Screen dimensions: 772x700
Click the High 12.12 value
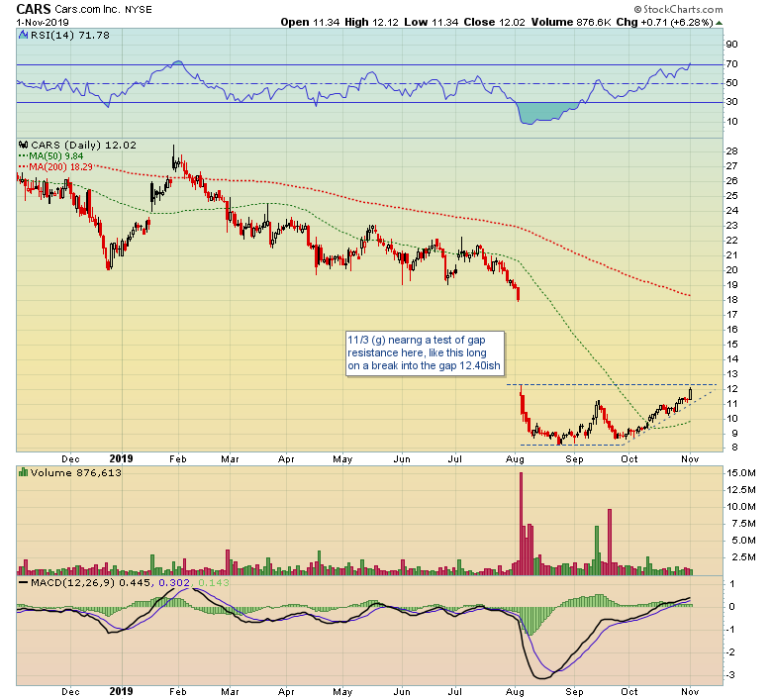coord(371,22)
